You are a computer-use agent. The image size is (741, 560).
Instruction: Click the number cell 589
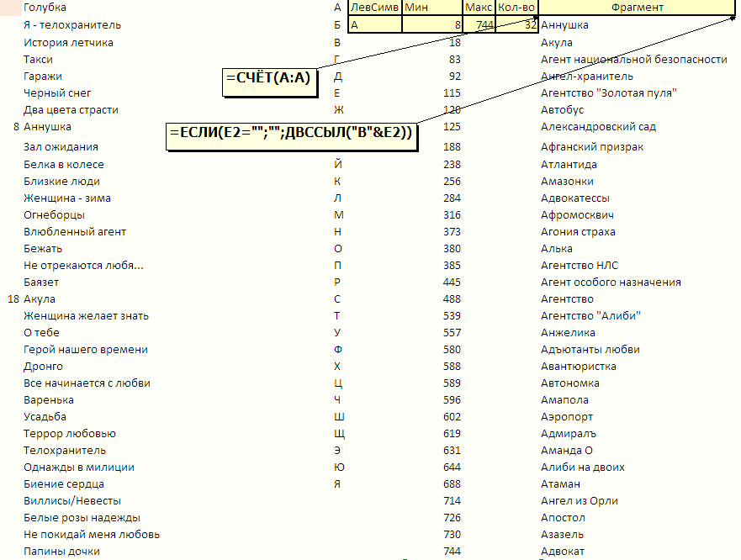coord(452,383)
